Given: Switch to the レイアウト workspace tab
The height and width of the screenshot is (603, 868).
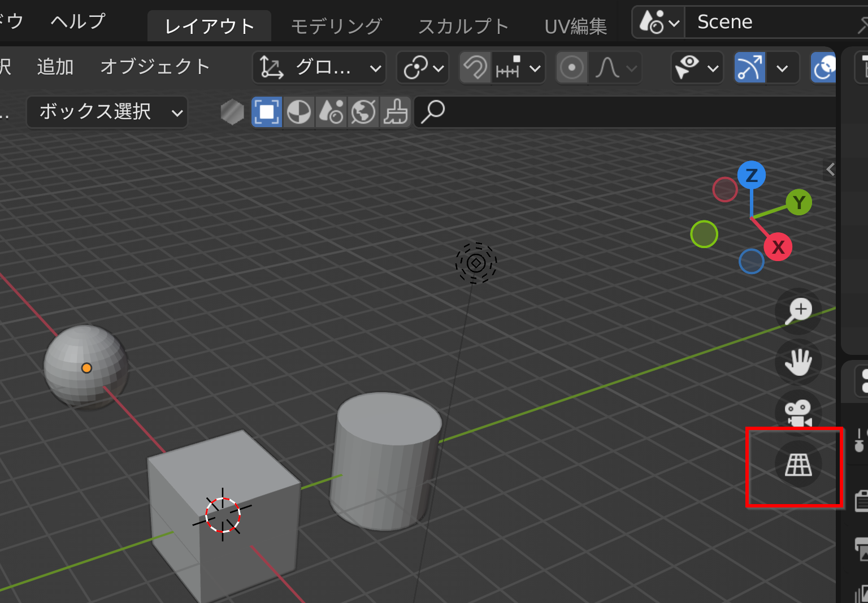Looking at the screenshot, I should (209, 26).
